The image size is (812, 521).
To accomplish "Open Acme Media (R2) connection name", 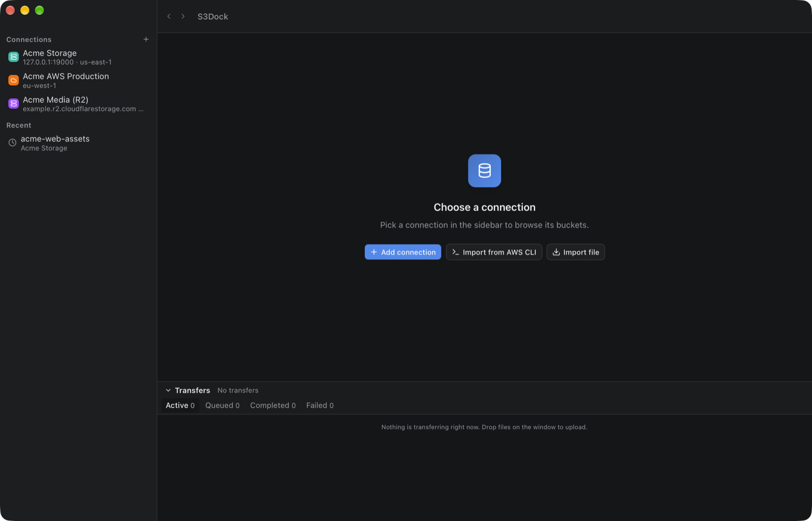I will tap(55, 100).
